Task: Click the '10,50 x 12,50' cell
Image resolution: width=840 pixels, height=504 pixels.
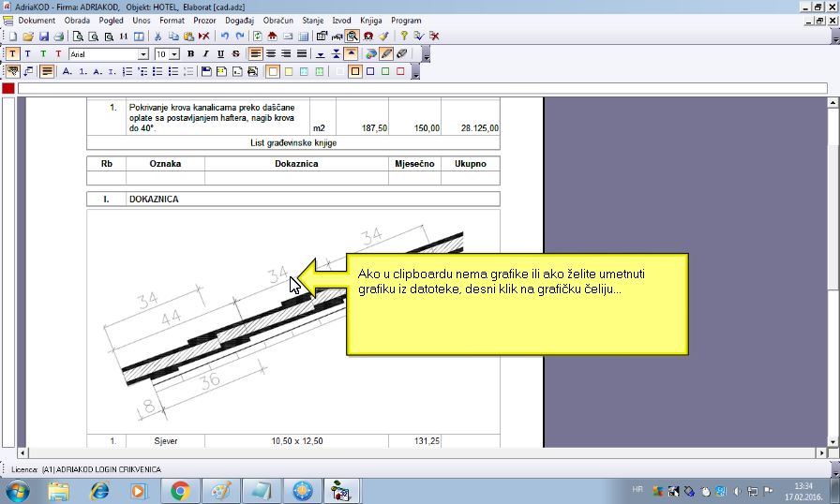Action: pyautogui.click(x=297, y=441)
